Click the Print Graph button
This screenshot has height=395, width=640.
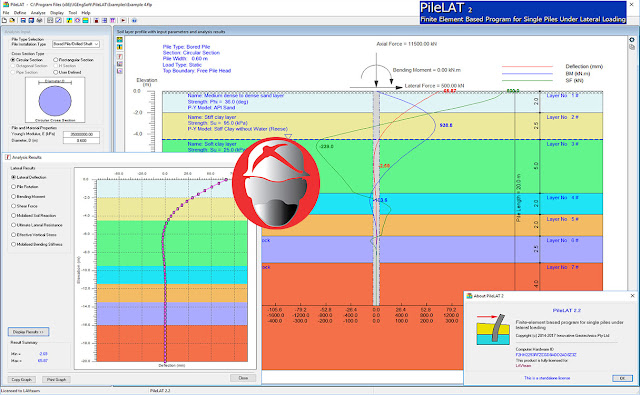pyautogui.click(x=56, y=379)
